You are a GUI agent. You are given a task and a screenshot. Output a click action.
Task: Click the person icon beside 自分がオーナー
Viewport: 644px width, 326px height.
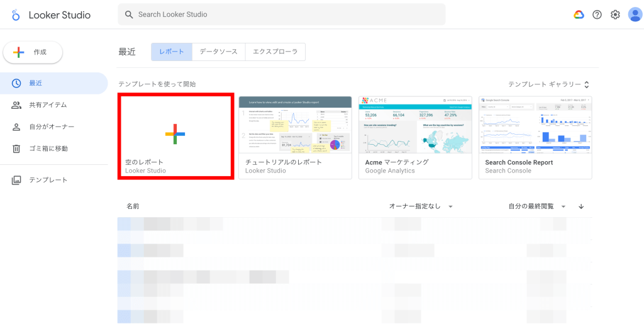(x=16, y=126)
